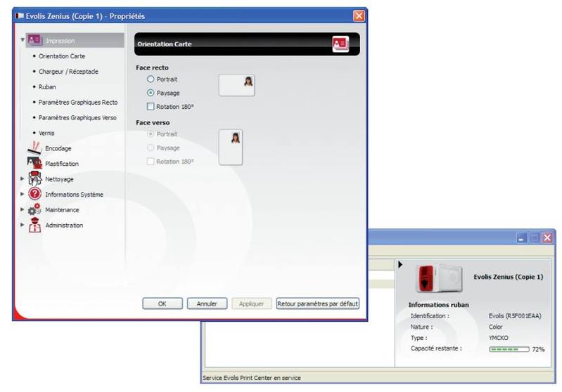This screenshot has width=562, height=392.
Task: Click the Evolis Zenius (Copie 1) printer name
Action: pos(509,277)
